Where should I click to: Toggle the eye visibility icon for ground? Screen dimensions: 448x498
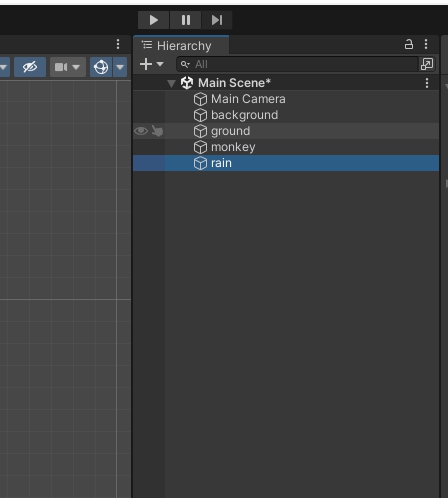(141, 131)
